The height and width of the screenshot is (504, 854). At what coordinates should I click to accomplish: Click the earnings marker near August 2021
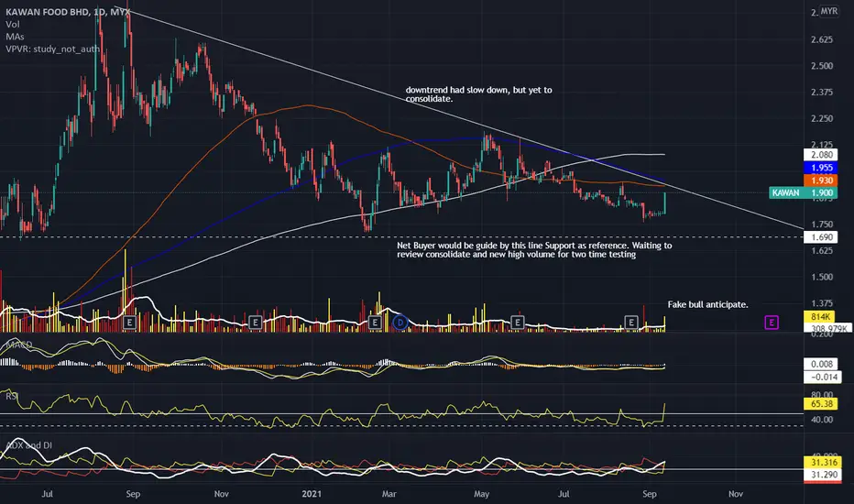[x=631, y=323]
